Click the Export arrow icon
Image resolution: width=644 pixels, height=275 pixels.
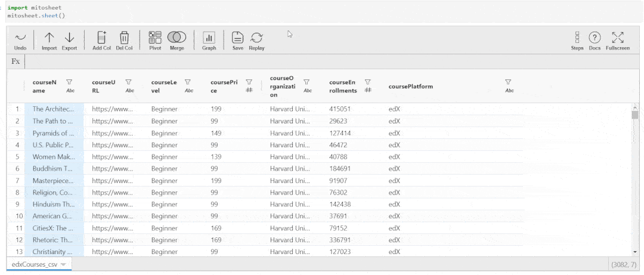69,38
